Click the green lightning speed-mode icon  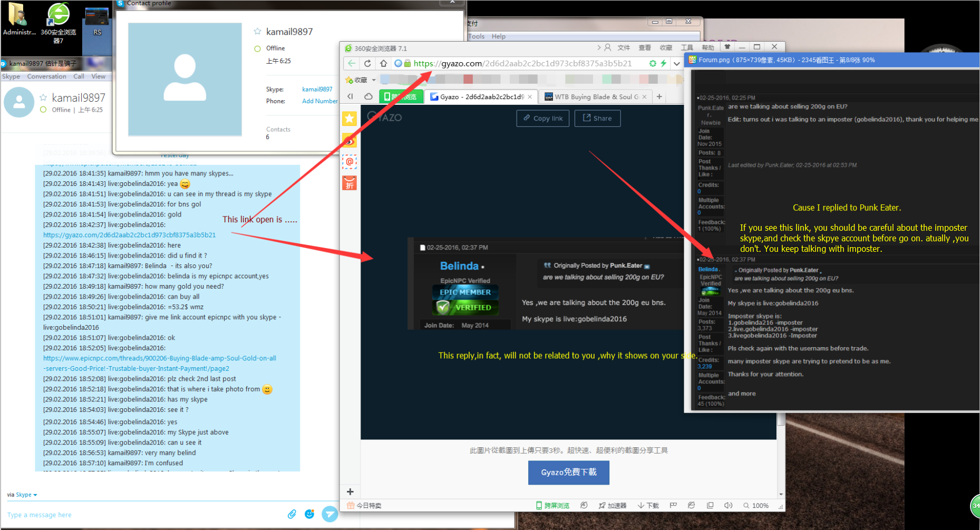coord(664,63)
